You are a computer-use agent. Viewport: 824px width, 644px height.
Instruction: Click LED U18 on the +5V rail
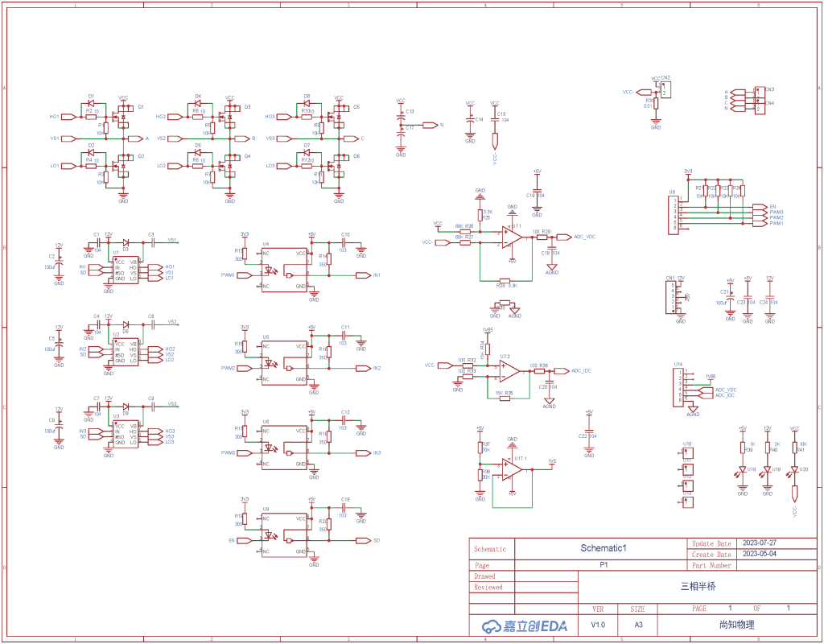pyautogui.click(x=743, y=469)
